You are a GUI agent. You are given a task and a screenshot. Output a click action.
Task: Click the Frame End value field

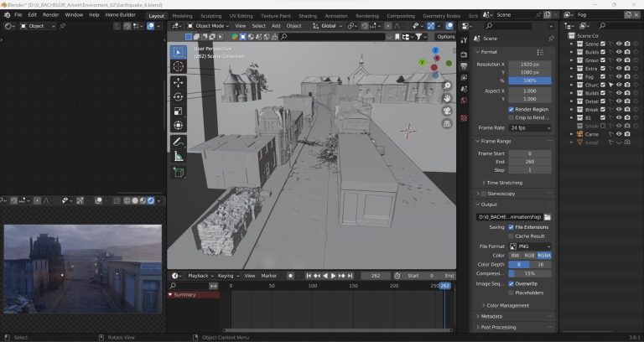click(530, 163)
